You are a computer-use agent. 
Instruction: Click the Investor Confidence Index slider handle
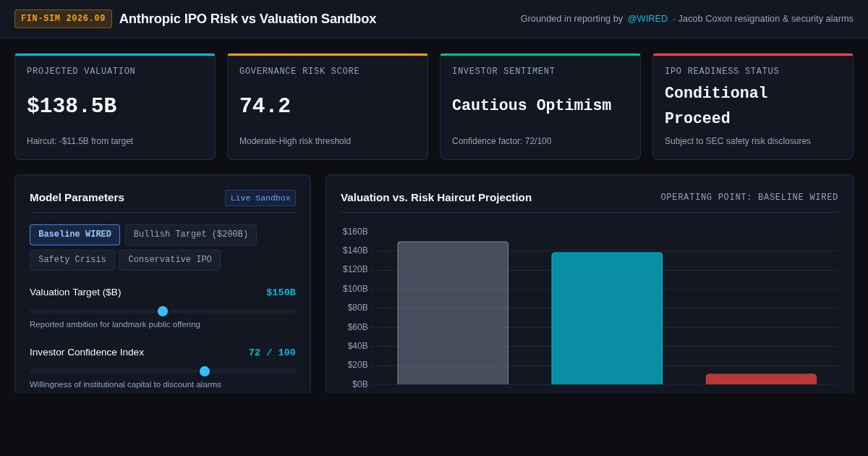(205, 371)
